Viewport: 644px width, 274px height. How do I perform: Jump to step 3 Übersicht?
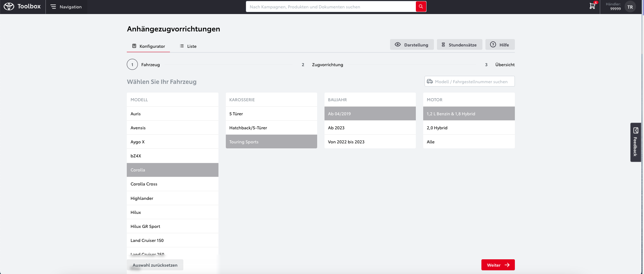pos(504,64)
